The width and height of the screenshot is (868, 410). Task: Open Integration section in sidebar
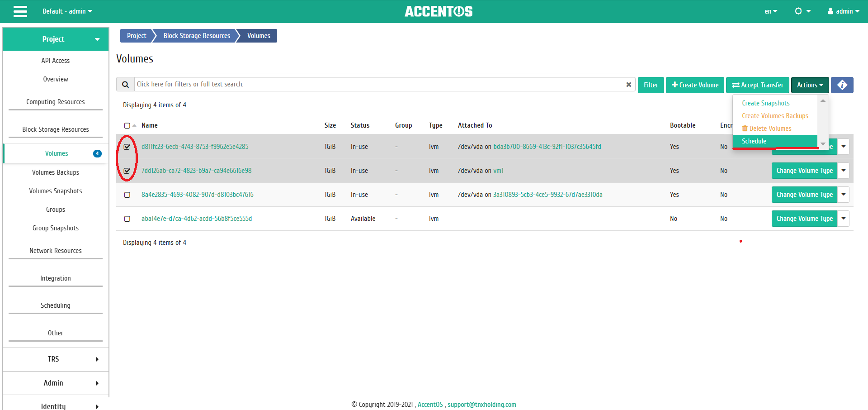click(56, 278)
